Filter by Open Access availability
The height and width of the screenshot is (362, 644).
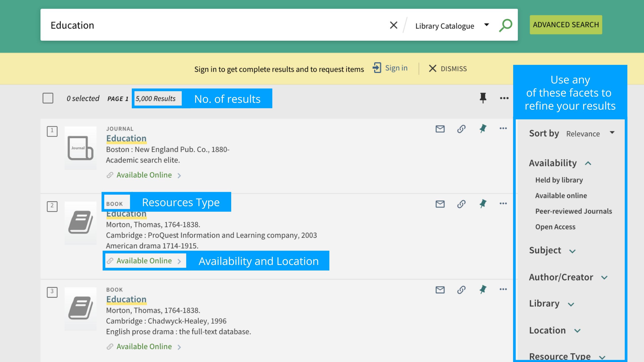[555, 227]
